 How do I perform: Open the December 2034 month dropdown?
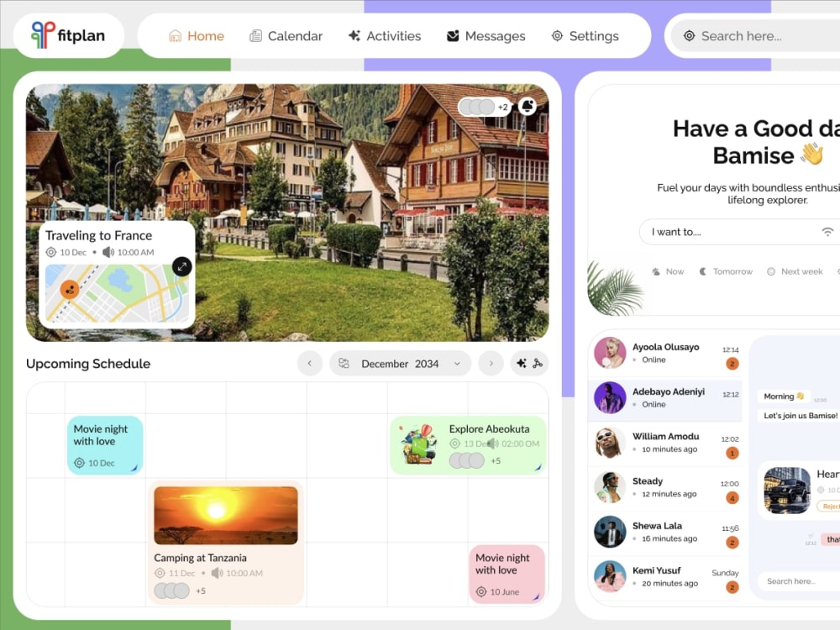click(x=400, y=364)
